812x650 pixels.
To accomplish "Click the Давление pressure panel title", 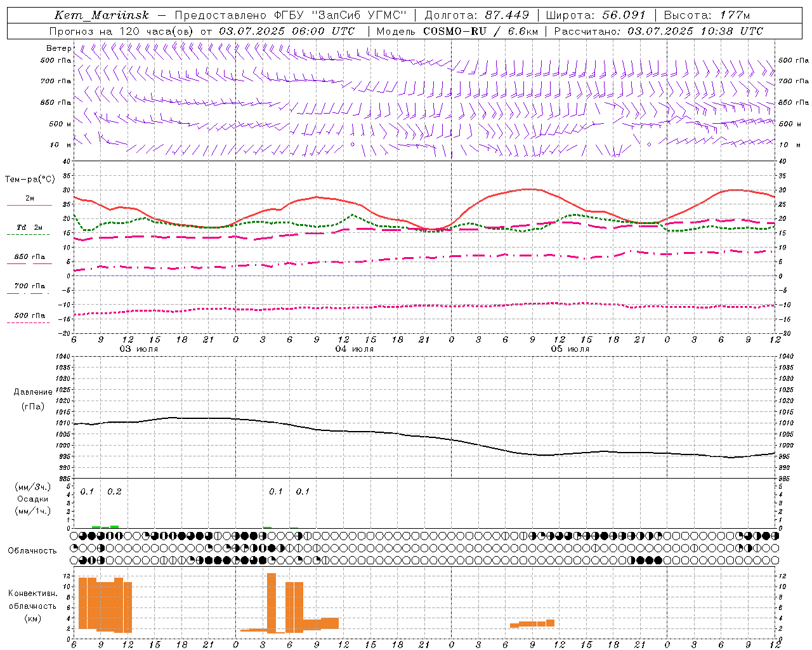I will point(33,392).
